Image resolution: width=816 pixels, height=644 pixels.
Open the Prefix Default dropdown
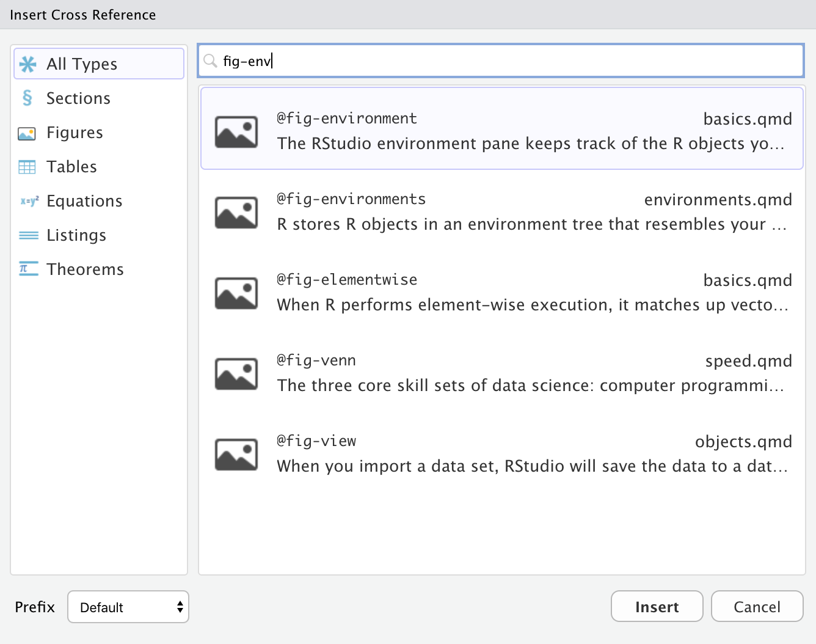pyautogui.click(x=128, y=607)
